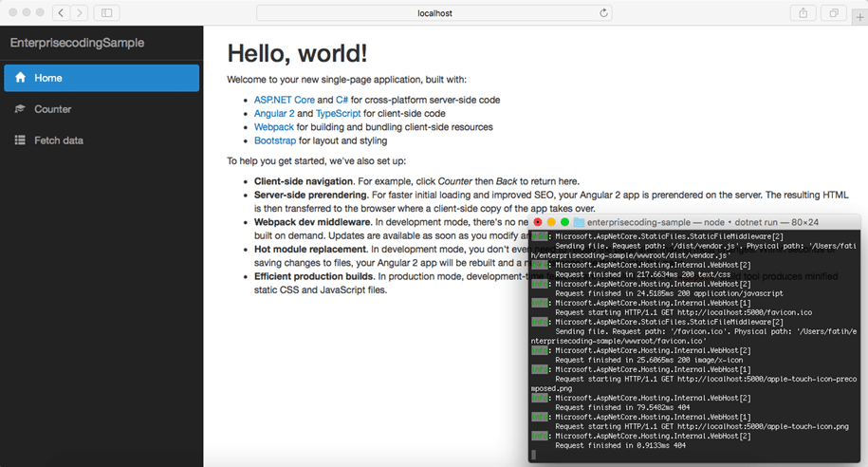Click the terminal cursor prompt at bottom
868x467 pixels.
point(534,455)
